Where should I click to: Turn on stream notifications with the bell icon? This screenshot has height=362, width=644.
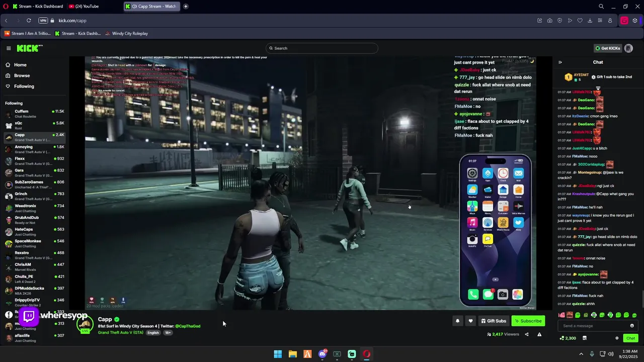457,321
